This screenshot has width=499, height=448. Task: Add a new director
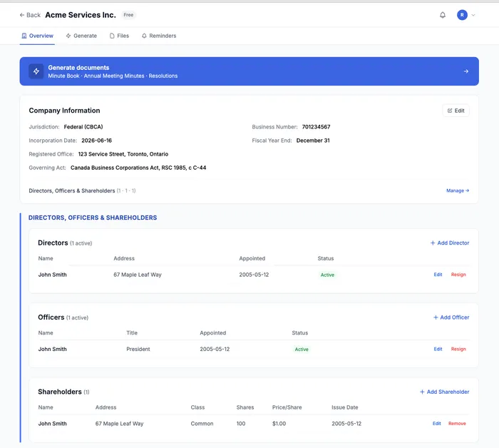click(450, 243)
